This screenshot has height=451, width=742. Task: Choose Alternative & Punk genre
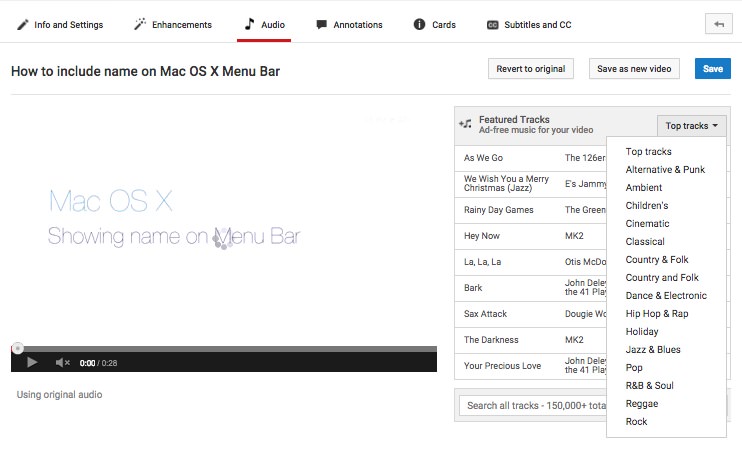665,169
